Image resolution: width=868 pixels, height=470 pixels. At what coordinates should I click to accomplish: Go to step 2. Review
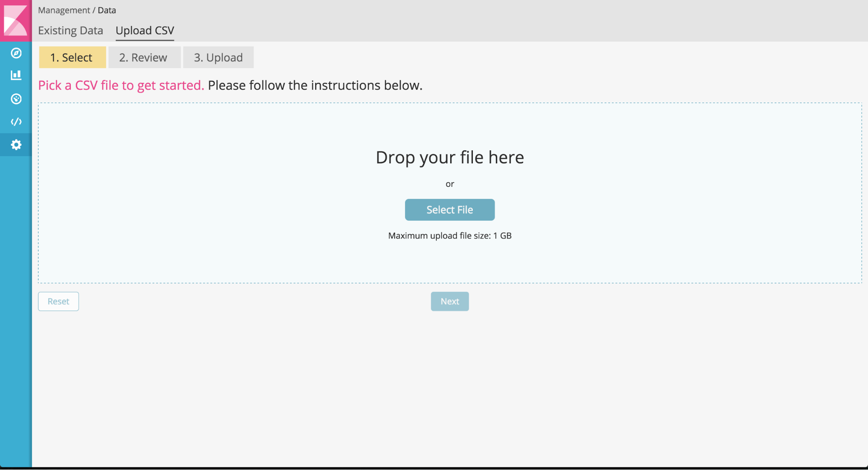click(144, 57)
